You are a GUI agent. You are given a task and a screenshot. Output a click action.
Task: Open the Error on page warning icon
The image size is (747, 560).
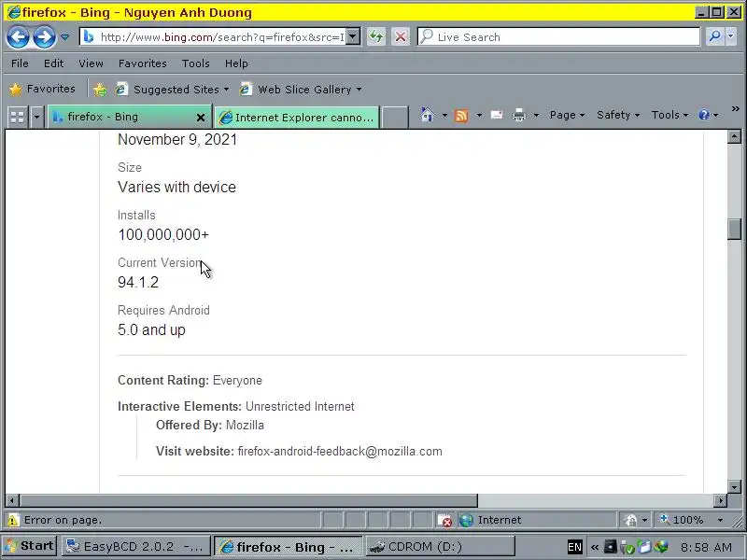coord(12,520)
